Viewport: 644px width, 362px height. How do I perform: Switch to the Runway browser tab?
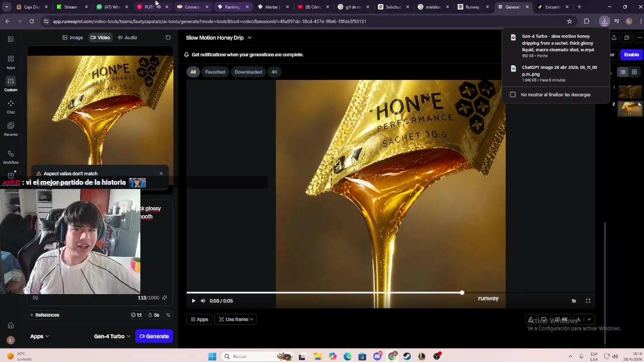point(473,7)
